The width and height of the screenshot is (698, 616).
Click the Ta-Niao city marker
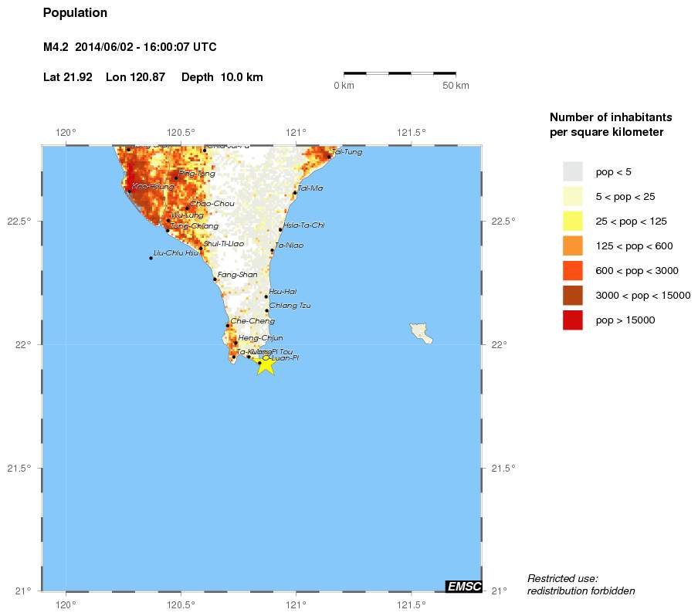pos(272,250)
